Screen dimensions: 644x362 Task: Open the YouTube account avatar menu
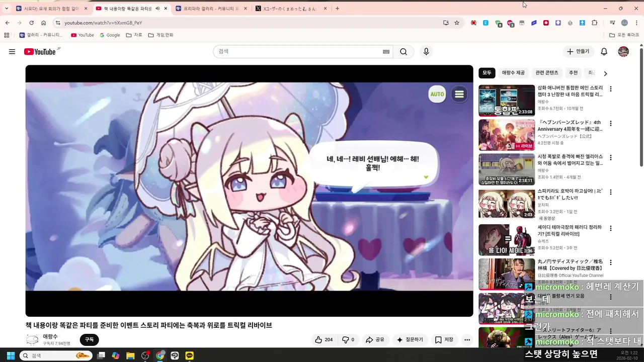623,52
